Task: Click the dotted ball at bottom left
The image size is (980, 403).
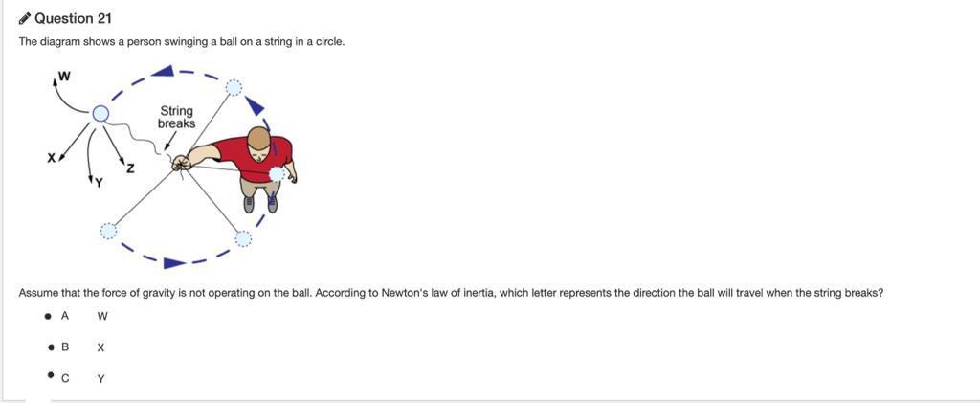Action: 108,232
